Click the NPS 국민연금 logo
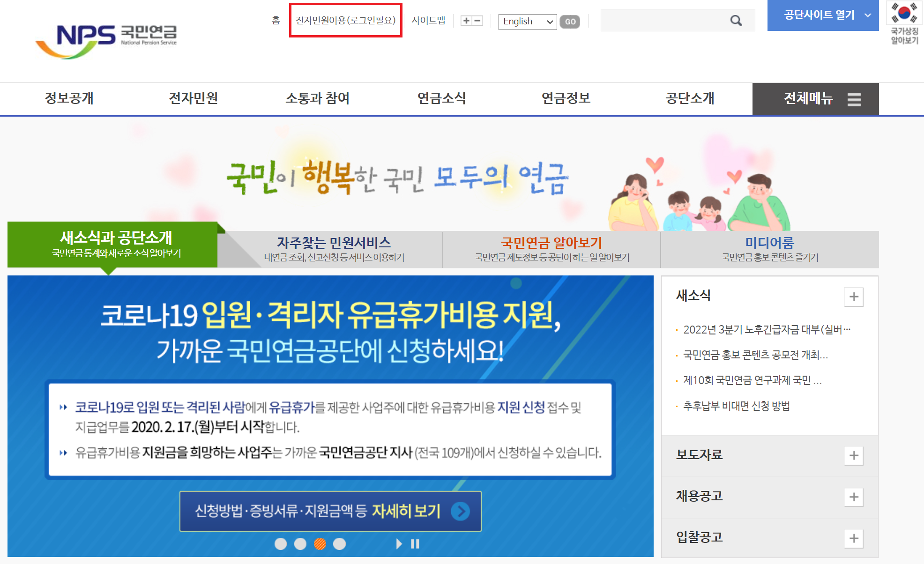Screen dimensions: 924x564 coord(106,41)
